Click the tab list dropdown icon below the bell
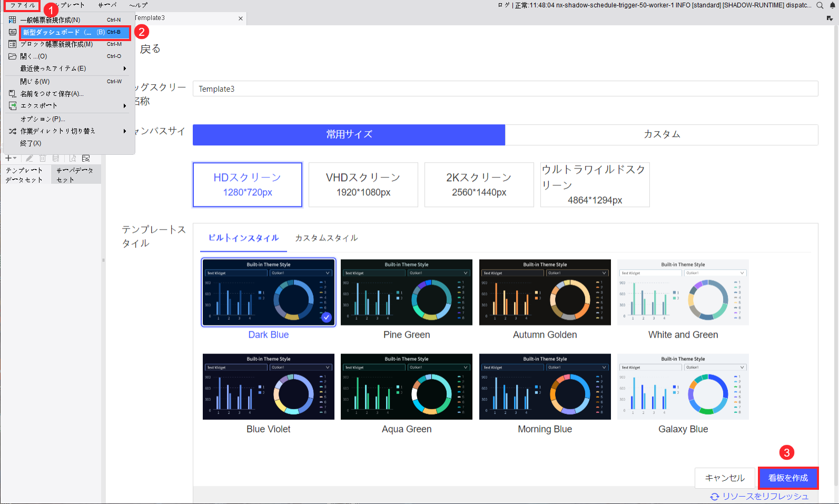This screenshot has height=504, width=839. pos(830,18)
